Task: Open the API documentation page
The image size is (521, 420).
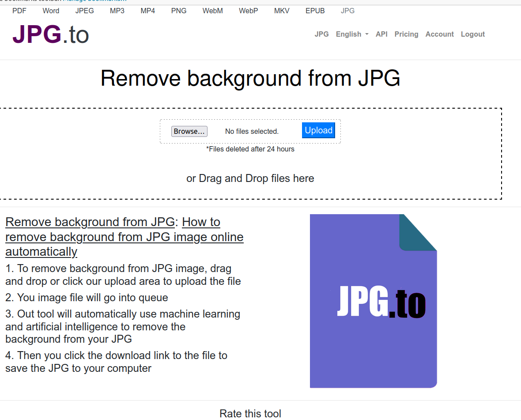Action: click(381, 34)
